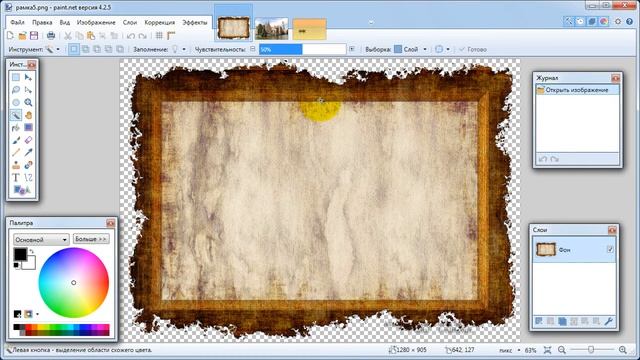Select the Color Picker eyedropper tool
This screenshot has width=640, height=360.
pos(28,153)
